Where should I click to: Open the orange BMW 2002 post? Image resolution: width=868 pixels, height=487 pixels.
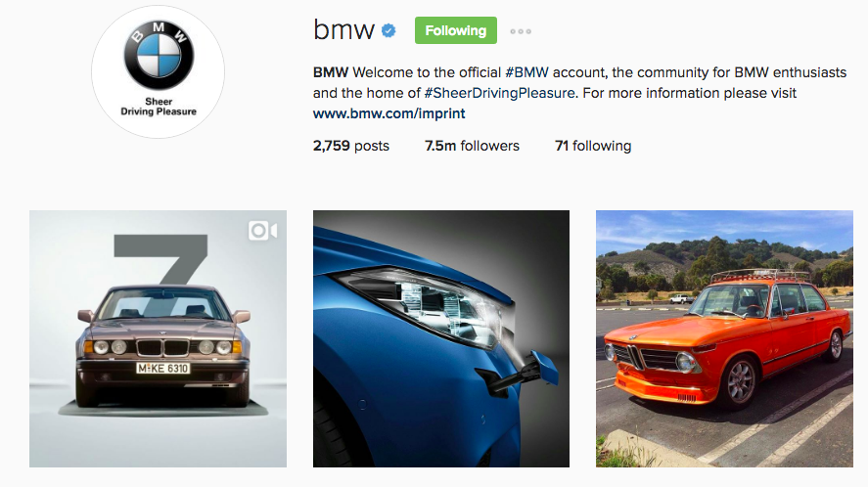point(724,338)
